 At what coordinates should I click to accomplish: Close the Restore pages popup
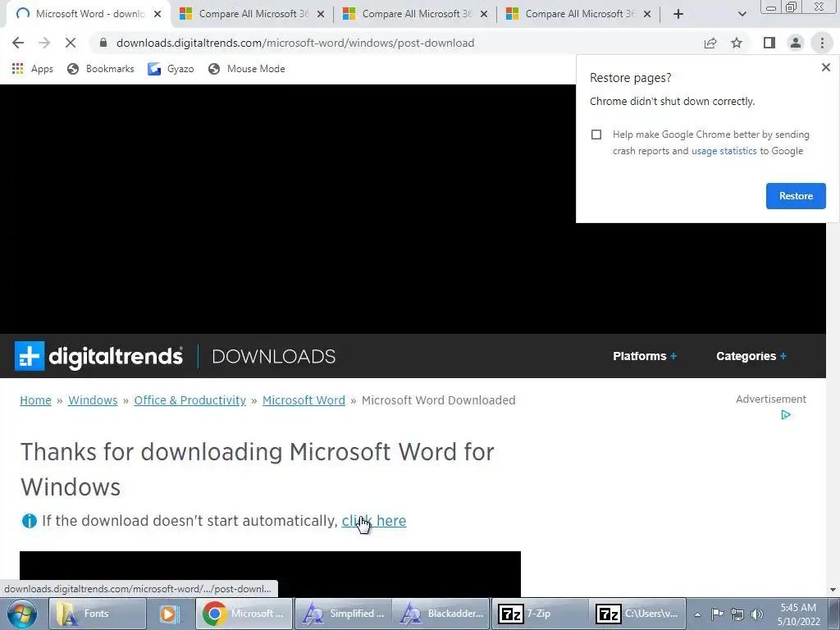click(825, 67)
